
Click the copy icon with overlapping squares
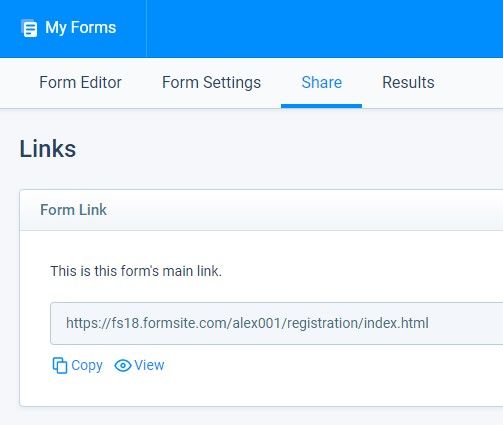60,365
